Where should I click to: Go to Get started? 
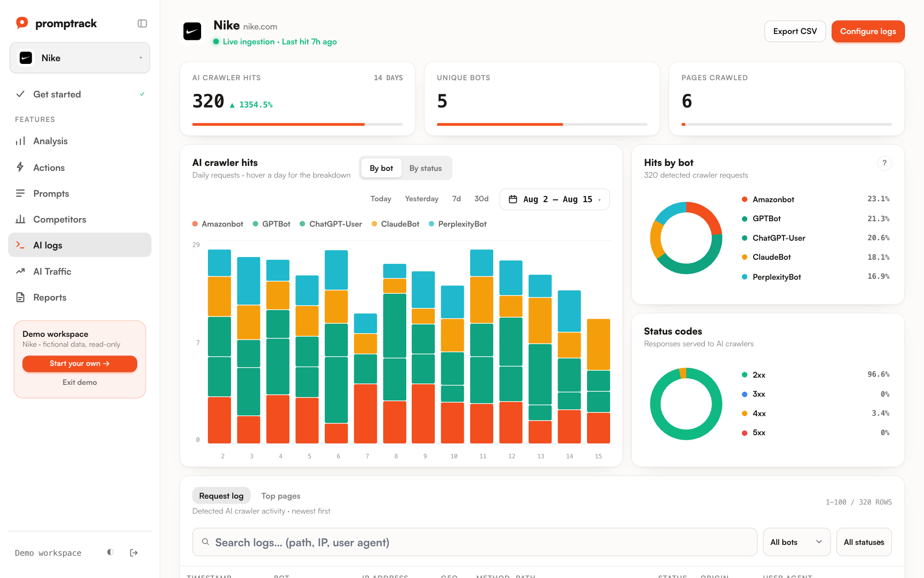pos(80,94)
